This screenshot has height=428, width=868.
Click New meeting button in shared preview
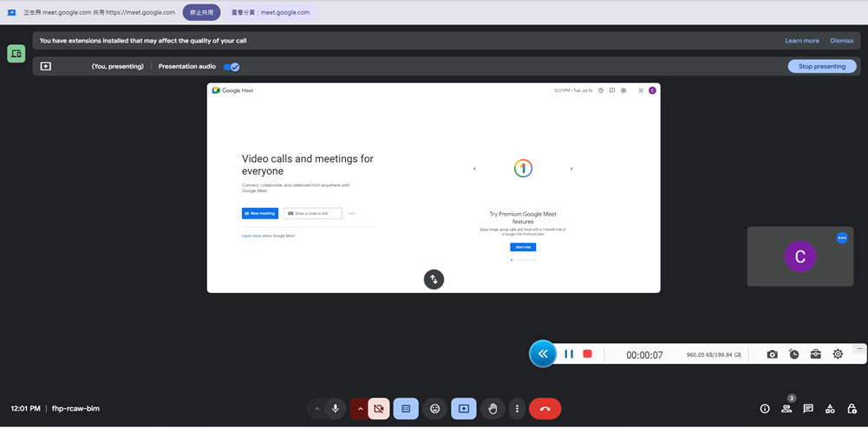tap(260, 213)
